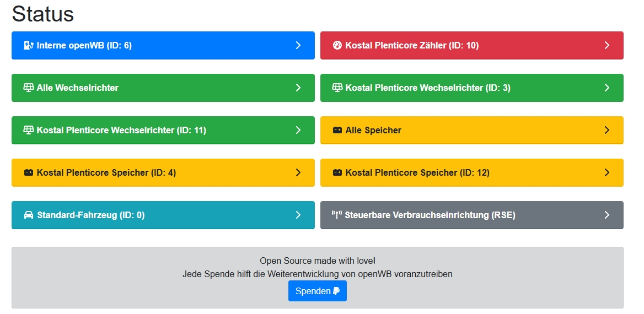
Task: Expand Interne openWB card via its chevron
Action: coord(298,45)
